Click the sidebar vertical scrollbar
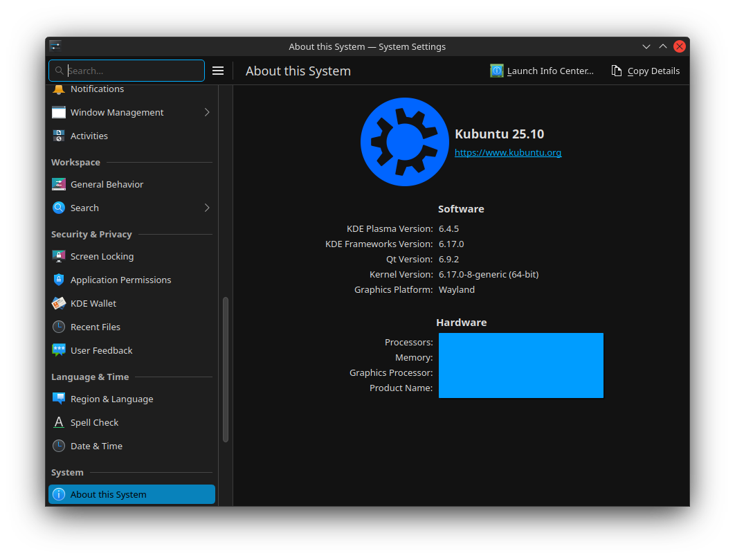This screenshot has height=560, width=735. click(x=226, y=370)
